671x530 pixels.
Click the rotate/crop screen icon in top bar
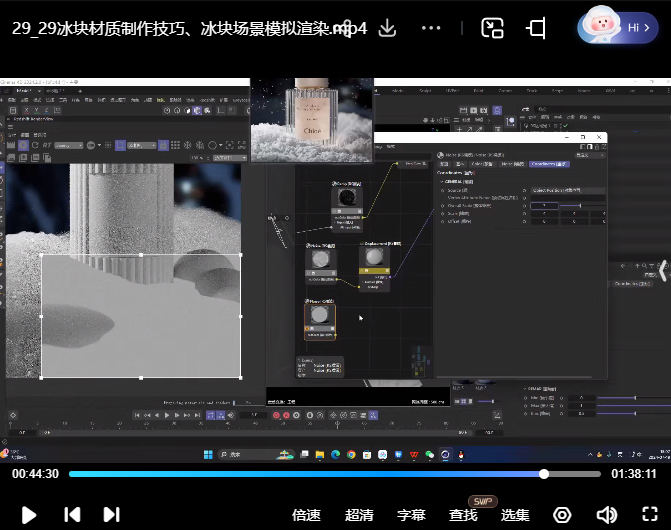[537, 28]
